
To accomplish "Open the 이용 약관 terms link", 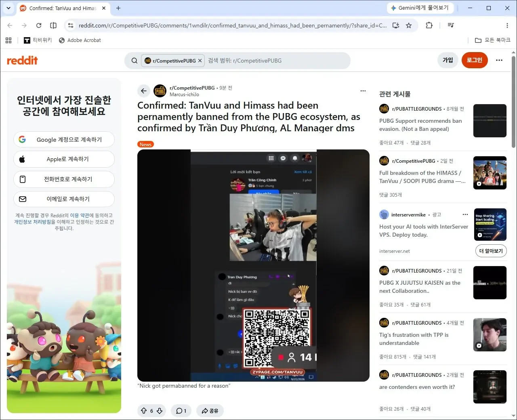I will 80,216.
